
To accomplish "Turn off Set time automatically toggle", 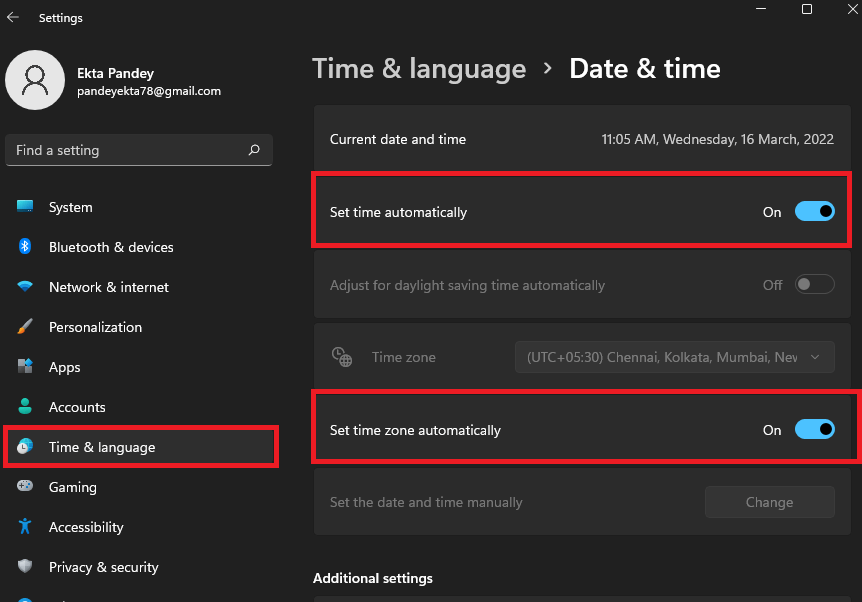I will click(x=814, y=212).
